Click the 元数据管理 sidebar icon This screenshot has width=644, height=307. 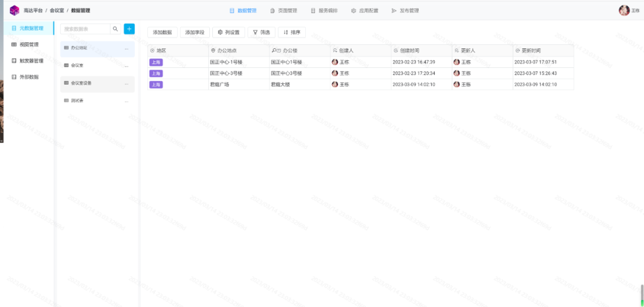[14, 29]
